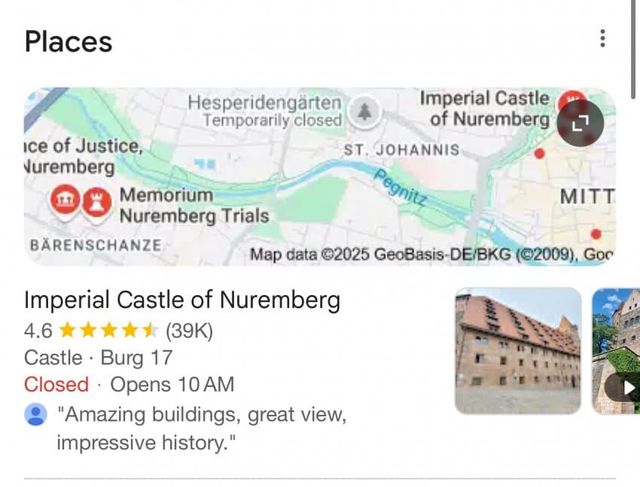View the 39K reviews count
This screenshot has height=487, width=640.
tap(189, 330)
